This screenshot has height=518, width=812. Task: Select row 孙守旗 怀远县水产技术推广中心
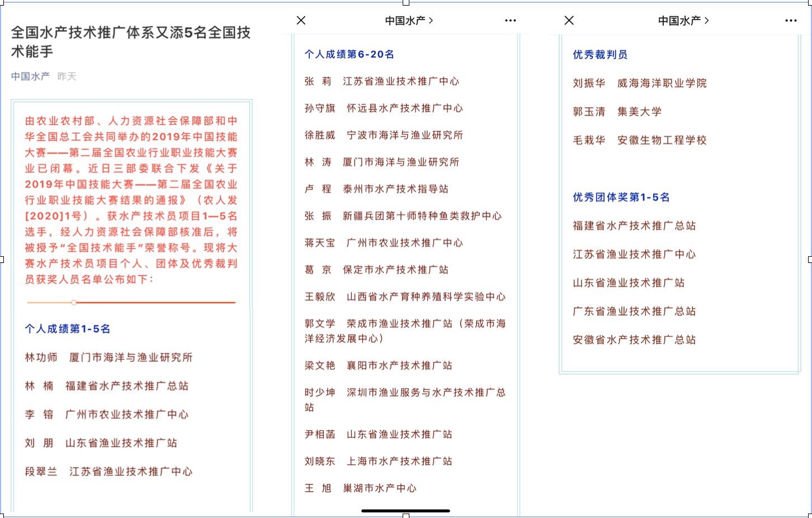tap(384, 109)
